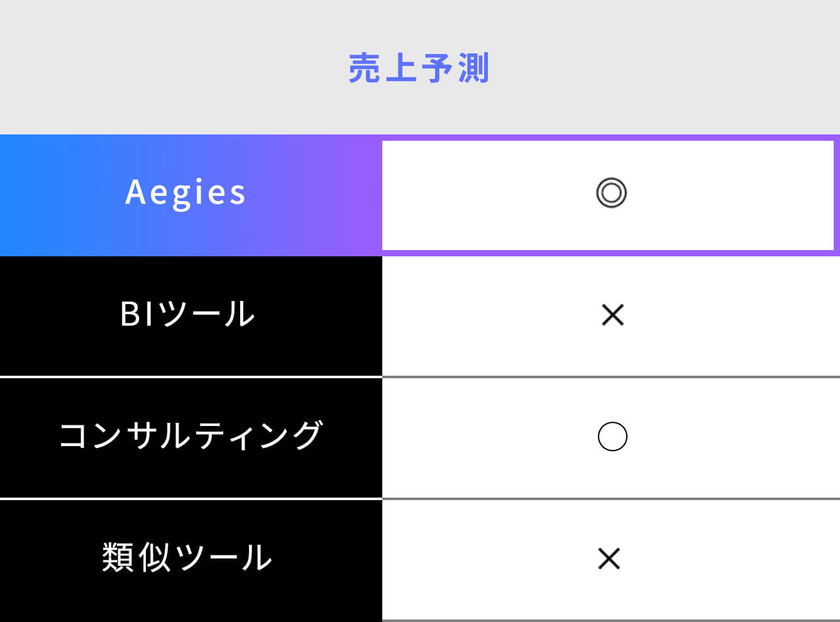Click the single circle in コンサルティング row
Screen dimensions: 840x622
pyautogui.click(x=612, y=437)
